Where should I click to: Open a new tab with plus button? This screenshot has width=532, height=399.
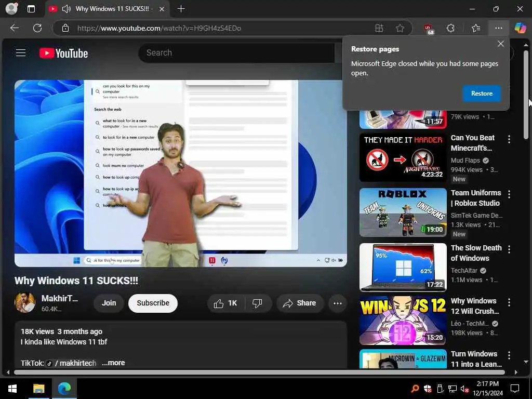click(181, 9)
